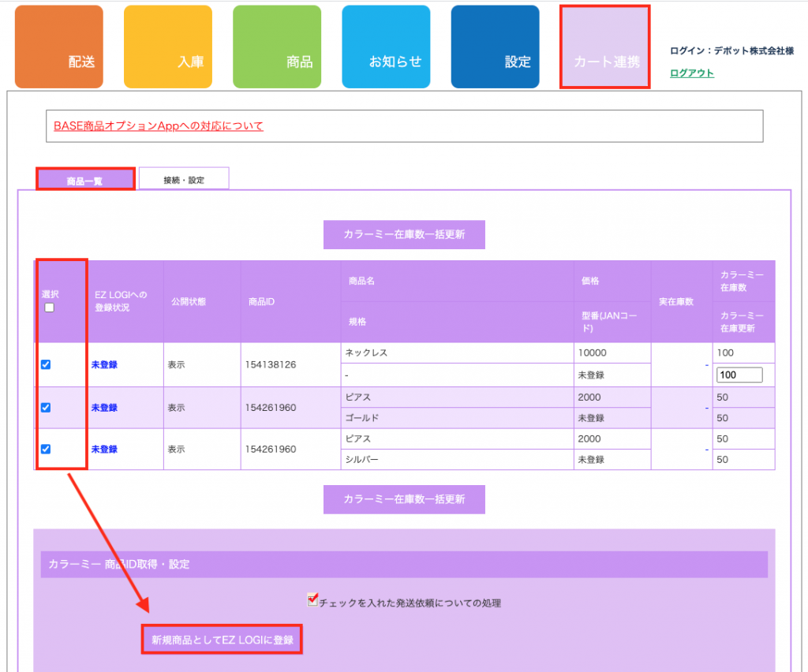Open the 配送 navigation tile
This screenshot has height=672, width=808.
[58, 47]
